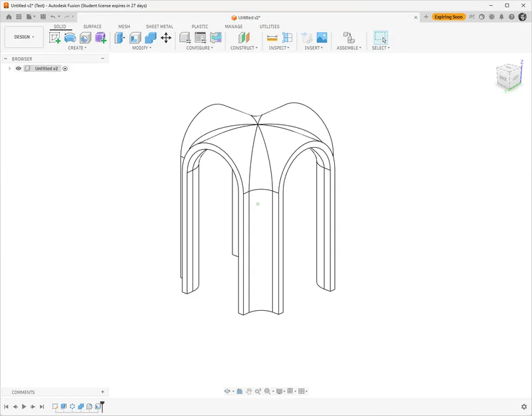Click the Combine tool icon
532x416 pixels.
pyautogui.click(x=150, y=38)
